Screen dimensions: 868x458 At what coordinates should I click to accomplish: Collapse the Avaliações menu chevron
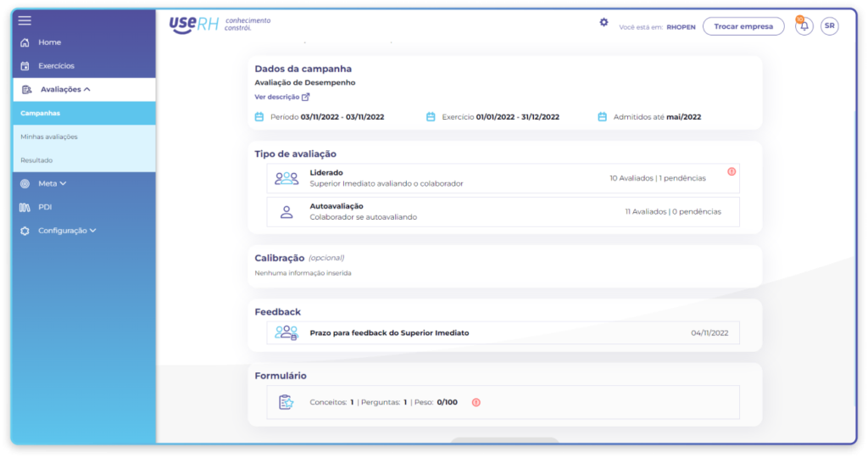coord(87,89)
